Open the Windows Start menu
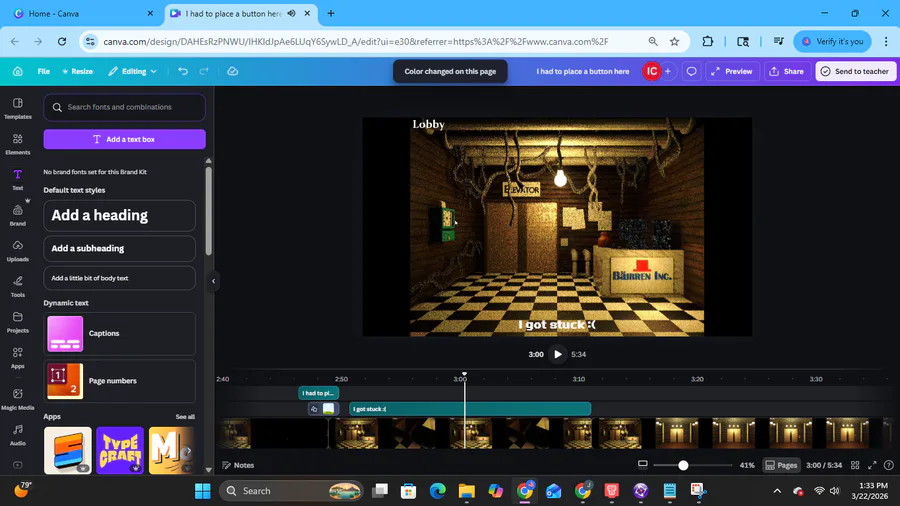Viewport: 900px width, 506px height. pos(203,491)
